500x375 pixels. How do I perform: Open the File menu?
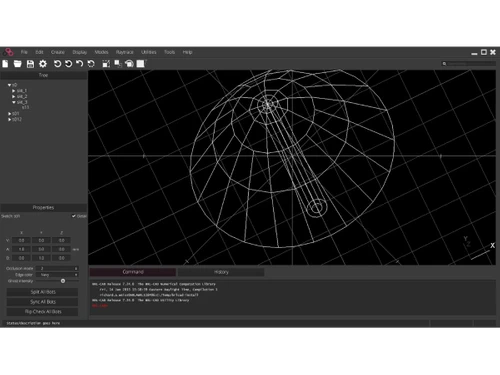tap(24, 52)
